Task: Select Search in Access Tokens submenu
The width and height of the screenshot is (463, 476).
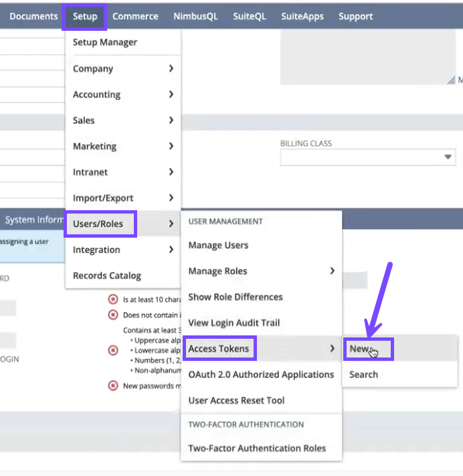Action: click(x=363, y=374)
